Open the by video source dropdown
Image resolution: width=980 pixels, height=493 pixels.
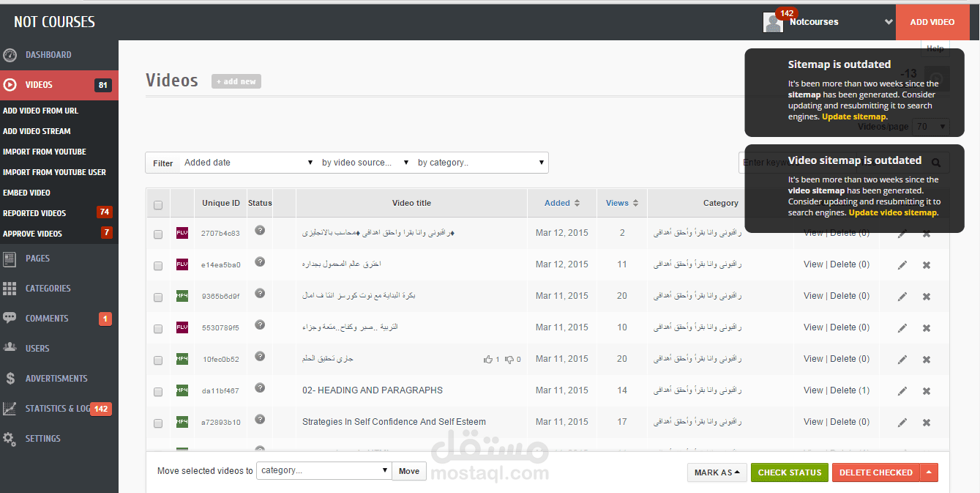coord(366,163)
